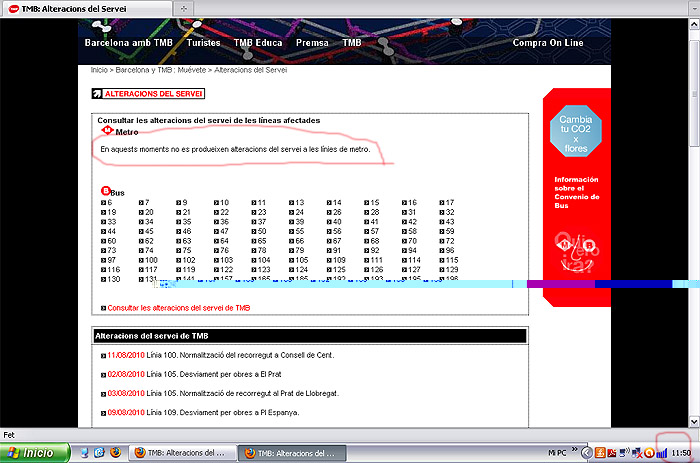This screenshot has width=700, height=463.
Task: Click the scrollbar up arrow
Action: click(694, 24)
